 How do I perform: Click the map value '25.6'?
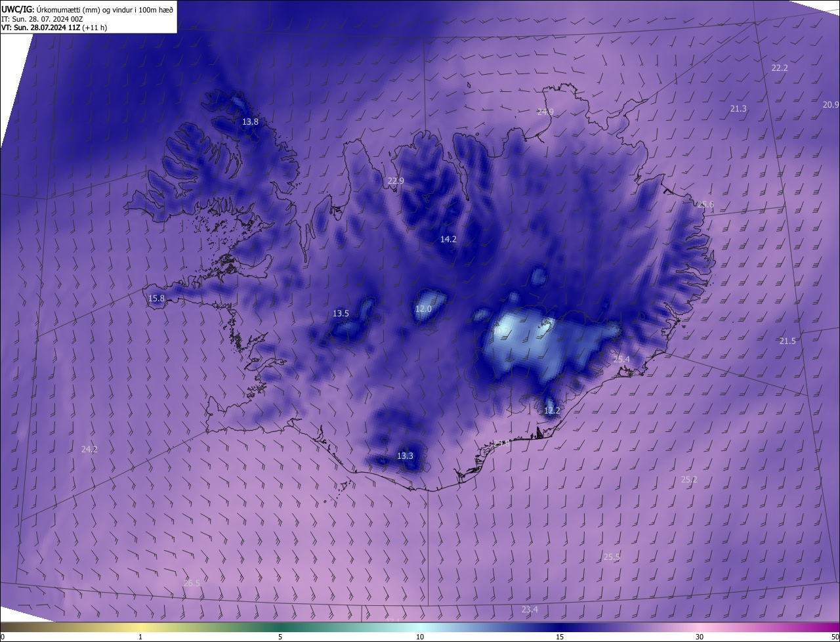click(x=705, y=204)
